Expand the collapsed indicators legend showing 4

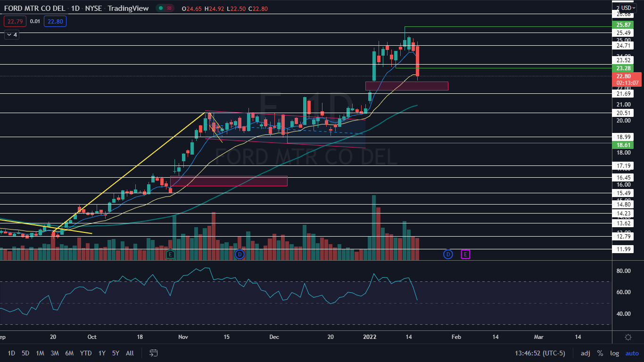click(11, 34)
